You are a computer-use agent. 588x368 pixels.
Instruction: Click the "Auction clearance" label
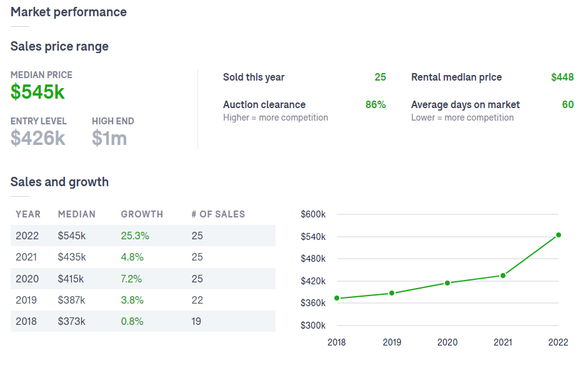pyautogui.click(x=264, y=104)
